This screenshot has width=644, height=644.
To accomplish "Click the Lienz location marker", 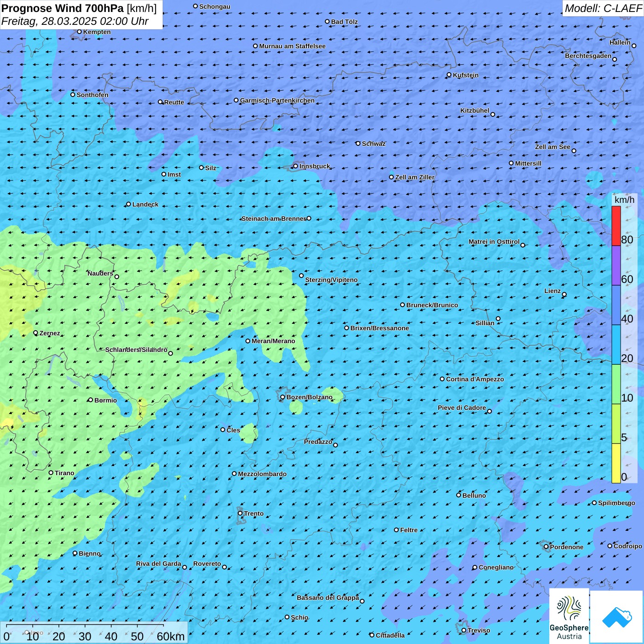I will [x=564, y=294].
